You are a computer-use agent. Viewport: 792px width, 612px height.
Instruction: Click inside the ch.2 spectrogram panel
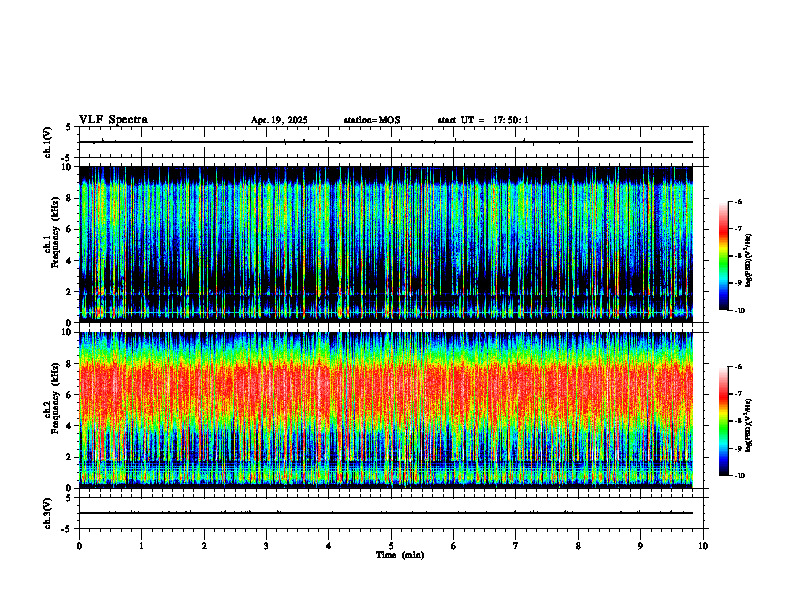(x=386, y=410)
